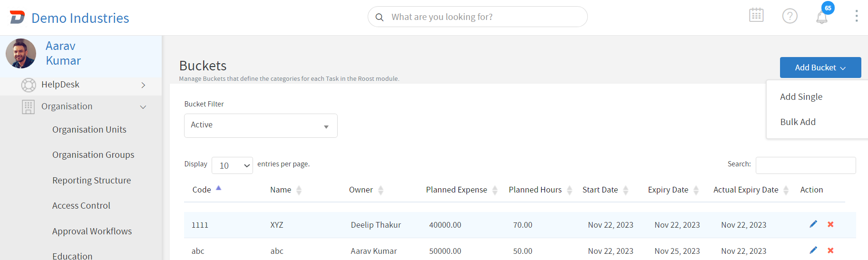Select Add Single from dropdown menu

point(801,97)
